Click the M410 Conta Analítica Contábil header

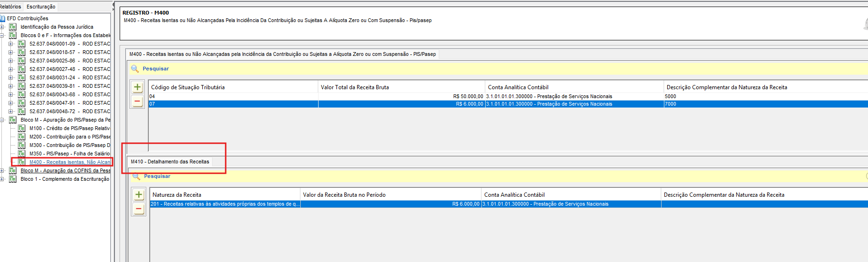571,194
